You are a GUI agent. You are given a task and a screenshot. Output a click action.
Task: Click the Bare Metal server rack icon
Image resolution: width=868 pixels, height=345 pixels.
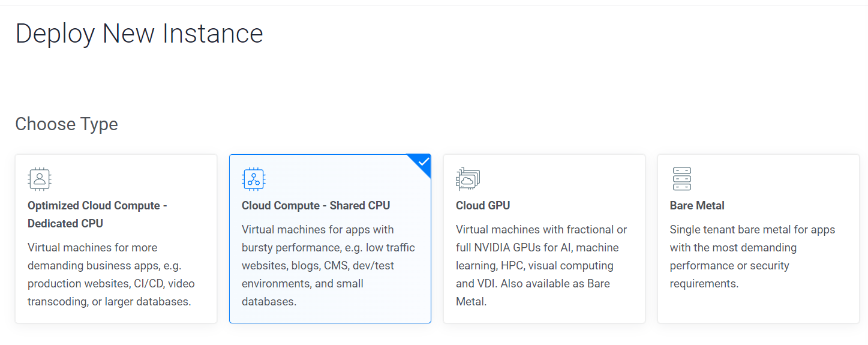pyautogui.click(x=682, y=179)
